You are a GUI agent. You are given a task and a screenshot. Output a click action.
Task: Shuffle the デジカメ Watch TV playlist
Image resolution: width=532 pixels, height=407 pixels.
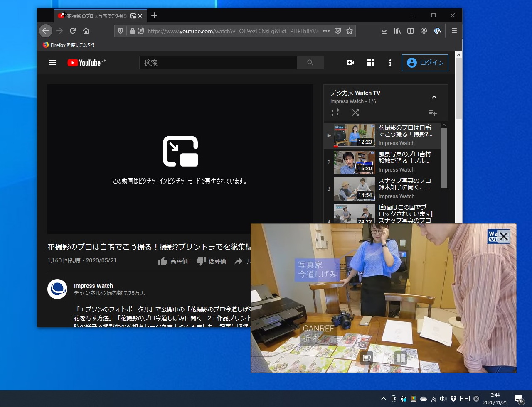[355, 112]
